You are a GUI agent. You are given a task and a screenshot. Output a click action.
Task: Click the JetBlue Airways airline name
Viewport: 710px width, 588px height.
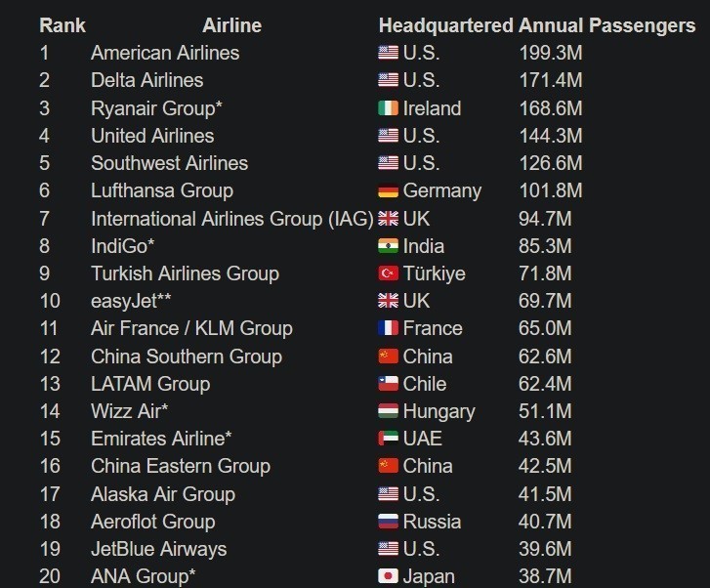click(158, 549)
